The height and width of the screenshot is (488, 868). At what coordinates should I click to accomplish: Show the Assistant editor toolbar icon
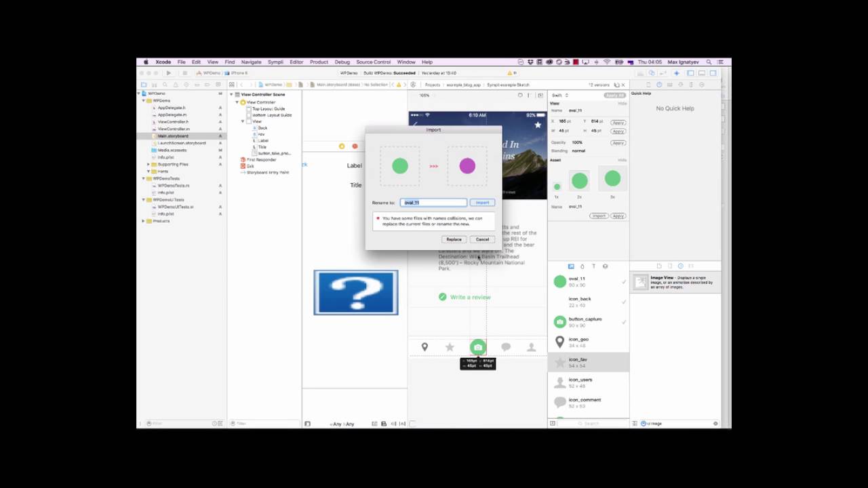(x=652, y=73)
